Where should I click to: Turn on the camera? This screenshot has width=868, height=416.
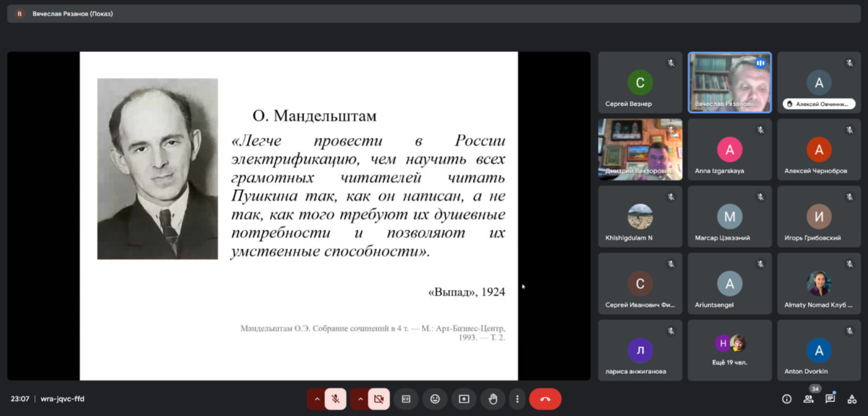(379, 399)
